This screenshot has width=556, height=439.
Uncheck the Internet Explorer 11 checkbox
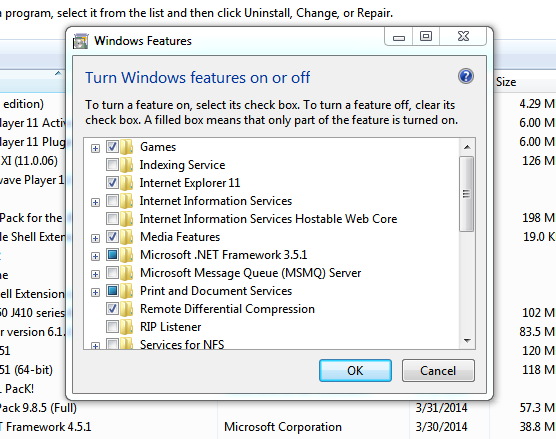(112, 183)
